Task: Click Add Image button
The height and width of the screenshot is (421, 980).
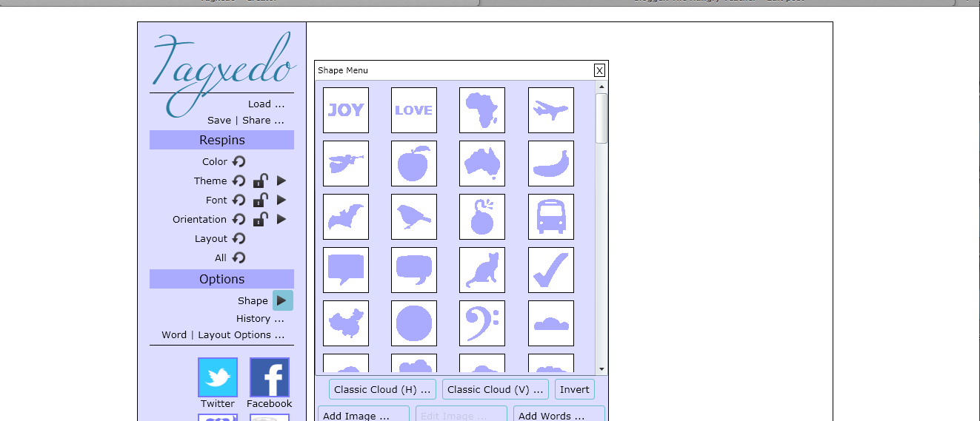Action: [x=364, y=414]
